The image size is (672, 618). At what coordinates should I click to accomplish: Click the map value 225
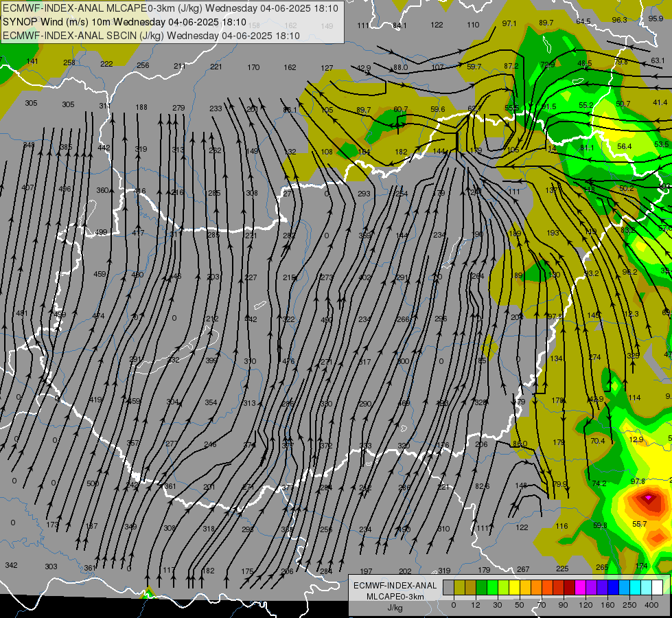pyautogui.click(x=562, y=569)
